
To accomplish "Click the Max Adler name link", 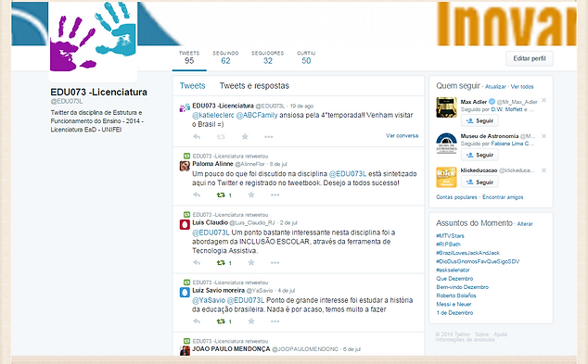I will 474,102.
